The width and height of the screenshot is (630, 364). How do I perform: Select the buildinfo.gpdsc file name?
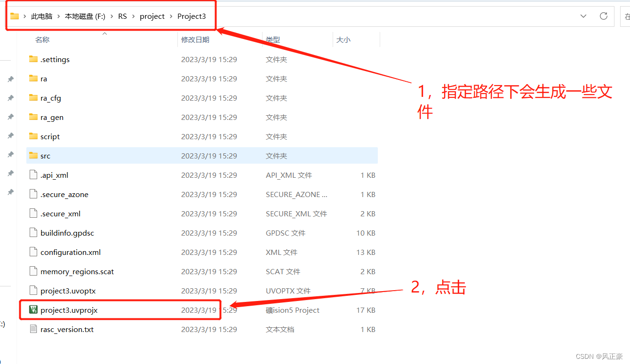[67, 233]
